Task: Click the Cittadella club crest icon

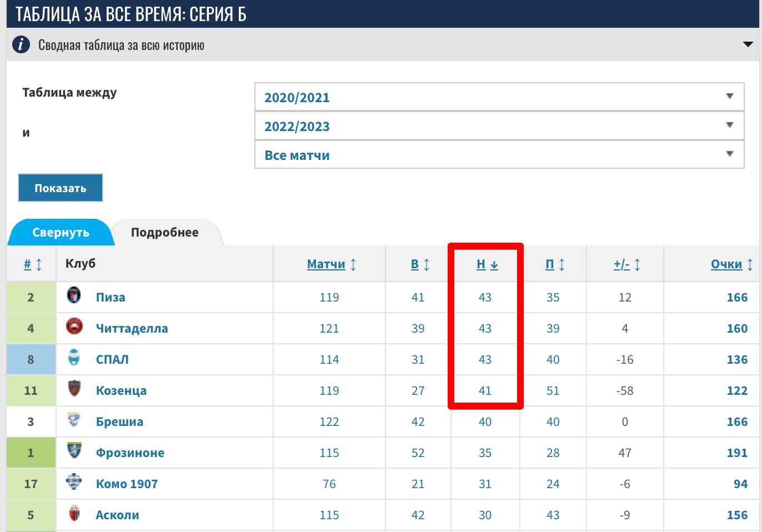Action: (x=74, y=326)
